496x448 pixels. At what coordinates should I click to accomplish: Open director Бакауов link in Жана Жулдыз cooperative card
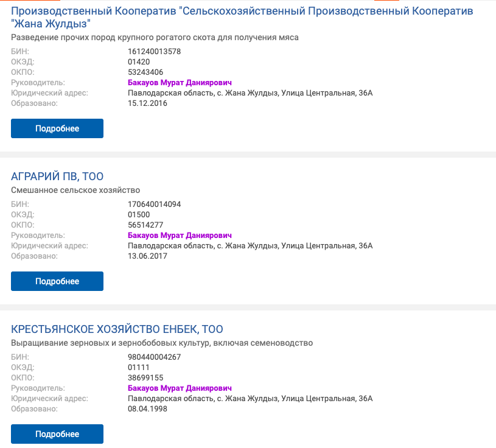click(x=180, y=83)
